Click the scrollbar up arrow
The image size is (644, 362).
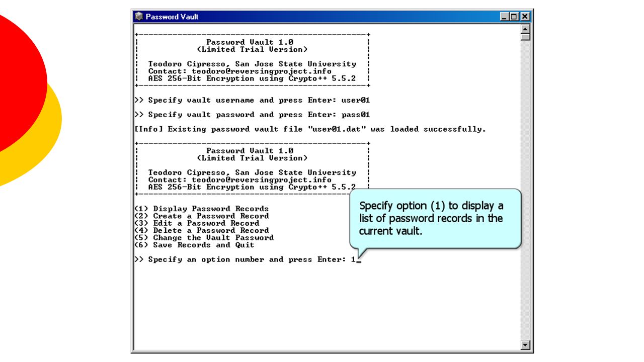[526, 28]
